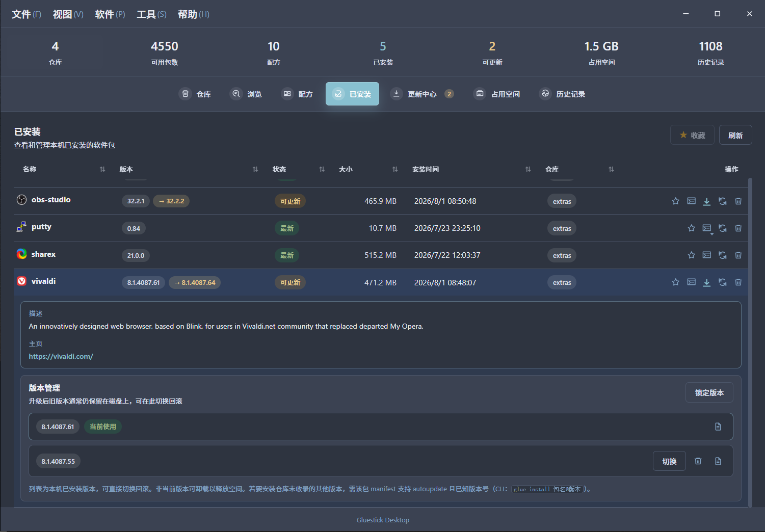Open the 帮助 menu
Image resolution: width=765 pixels, height=532 pixels.
(194, 14)
